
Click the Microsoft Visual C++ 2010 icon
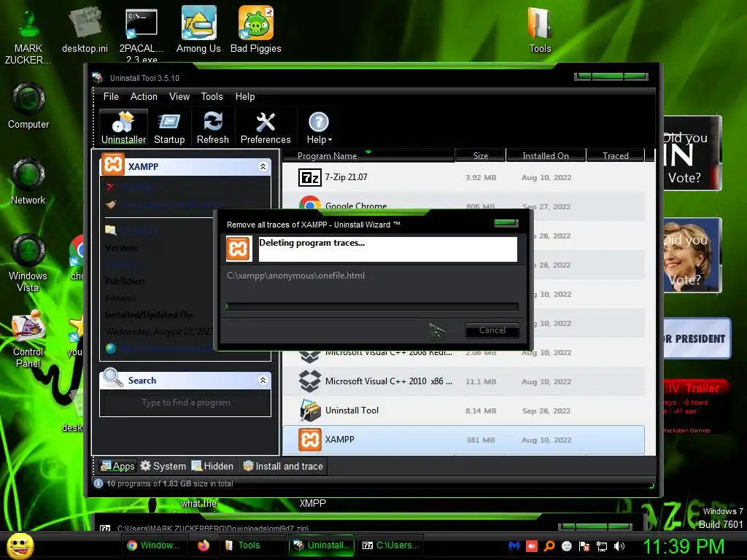(309, 381)
